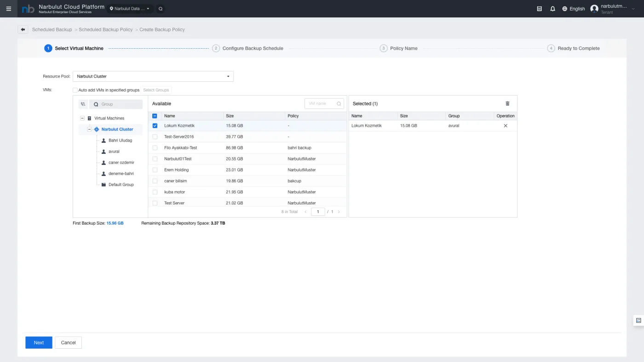The height and width of the screenshot is (362, 644).
Task: Focus the Group search field
Action: tap(116, 104)
